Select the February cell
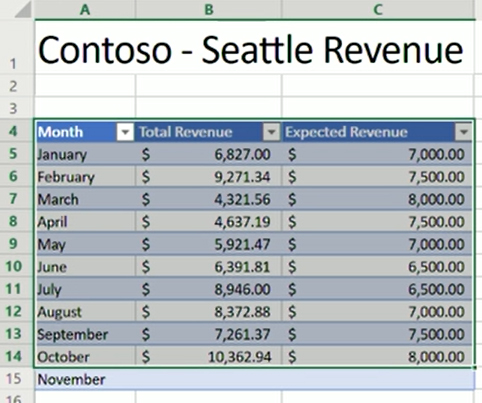 (x=85, y=177)
